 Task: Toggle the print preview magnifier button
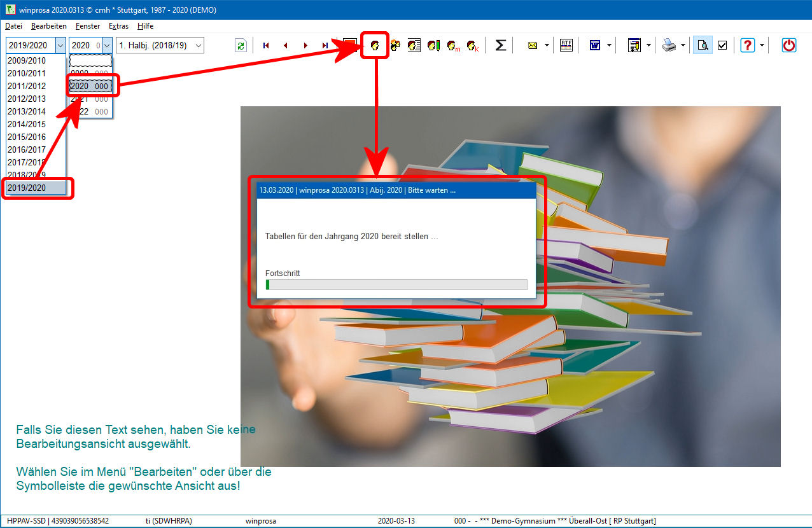click(x=703, y=45)
